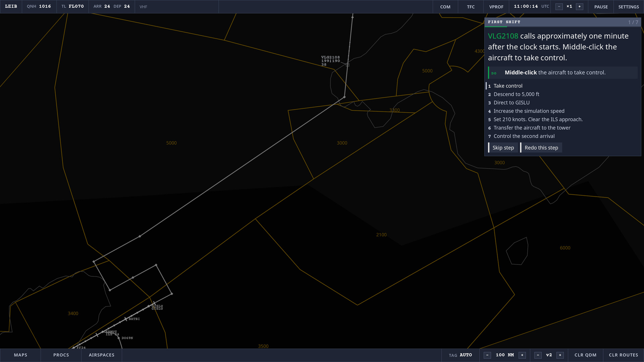This screenshot has width=644, height=362.
Task: Decrease simulation speed with minus button
Action: click(559, 7)
